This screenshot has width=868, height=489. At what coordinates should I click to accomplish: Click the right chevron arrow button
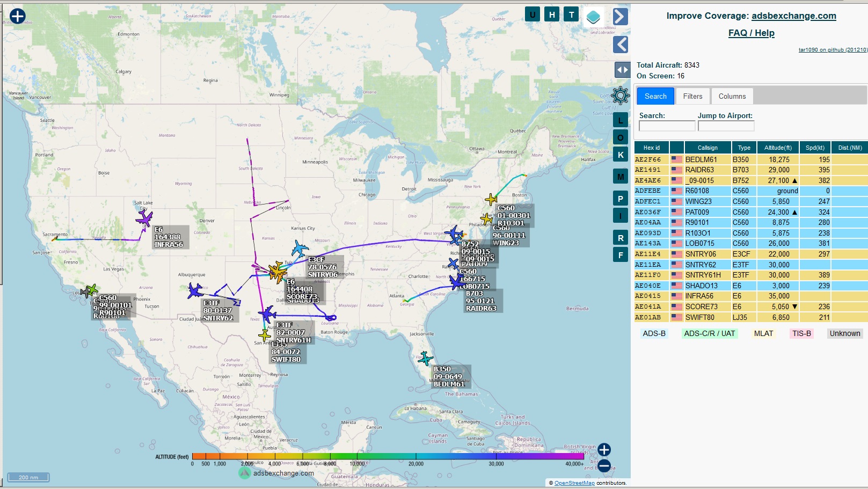click(x=621, y=17)
